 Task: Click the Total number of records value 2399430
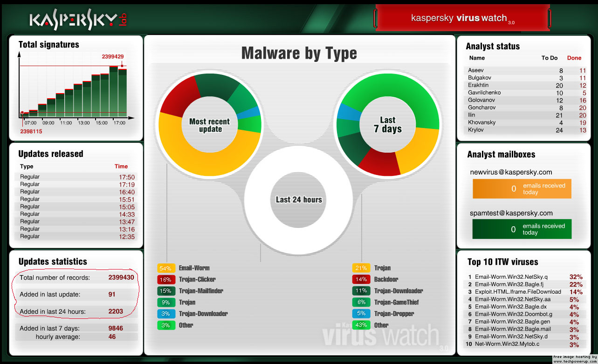click(121, 277)
